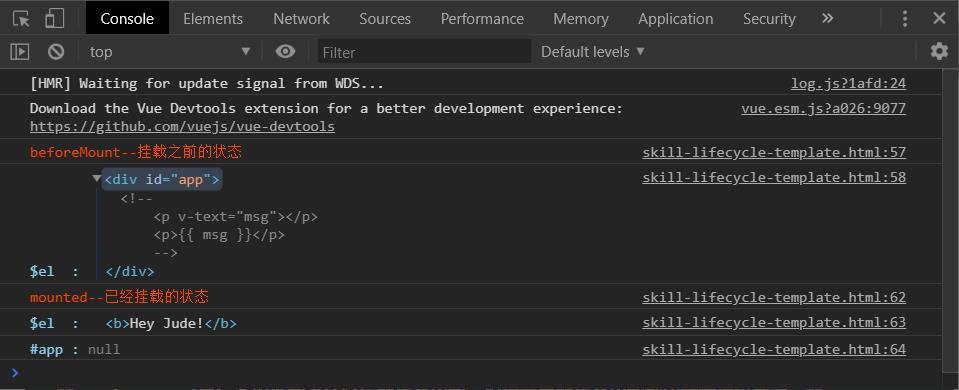Open the Performance tab
The image size is (959, 390).
point(482,19)
